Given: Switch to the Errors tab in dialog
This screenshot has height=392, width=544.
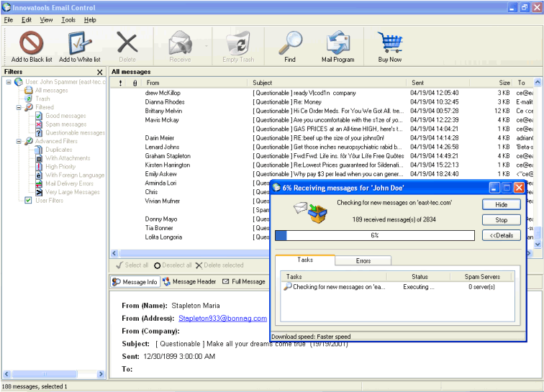Looking at the screenshot, I should 363,261.
